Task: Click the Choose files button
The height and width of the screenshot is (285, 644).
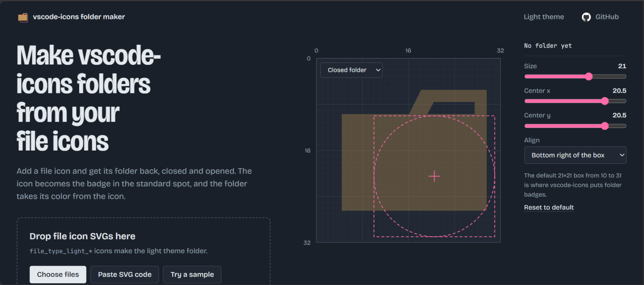Action: tap(58, 274)
